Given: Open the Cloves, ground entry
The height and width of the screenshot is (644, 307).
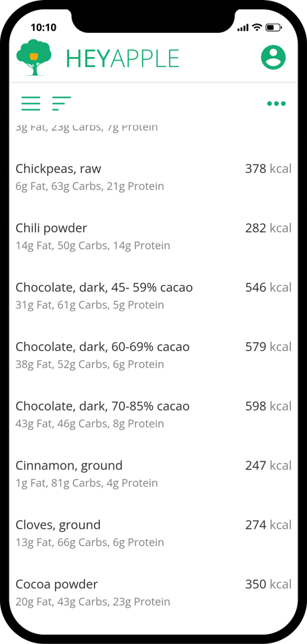Looking at the screenshot, I should [x=153, y=533].
